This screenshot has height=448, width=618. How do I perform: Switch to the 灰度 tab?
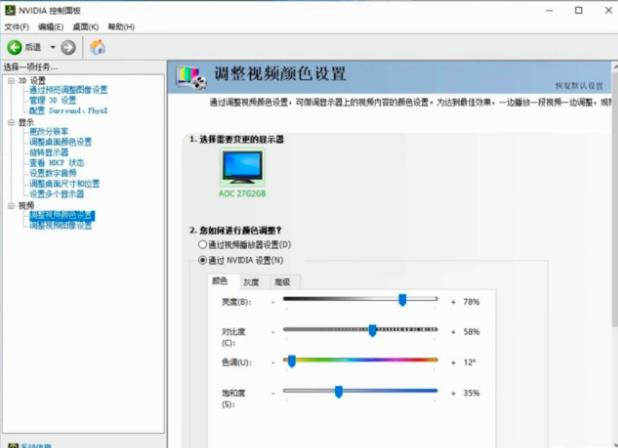[251, 282]
